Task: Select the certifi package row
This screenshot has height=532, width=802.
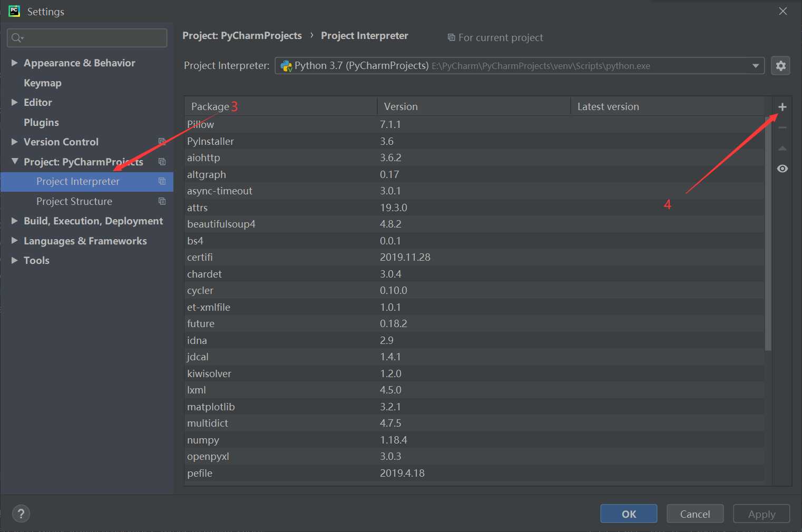Action: pyautogui.click(x=474, y=257)
